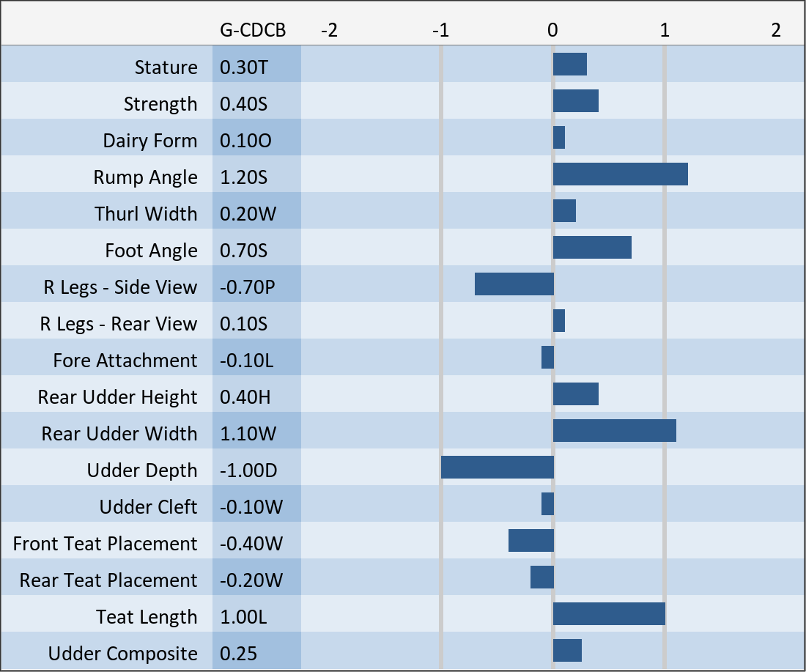Click the Rear Udder Width bar
806x672 pixels.
point(614,431)
